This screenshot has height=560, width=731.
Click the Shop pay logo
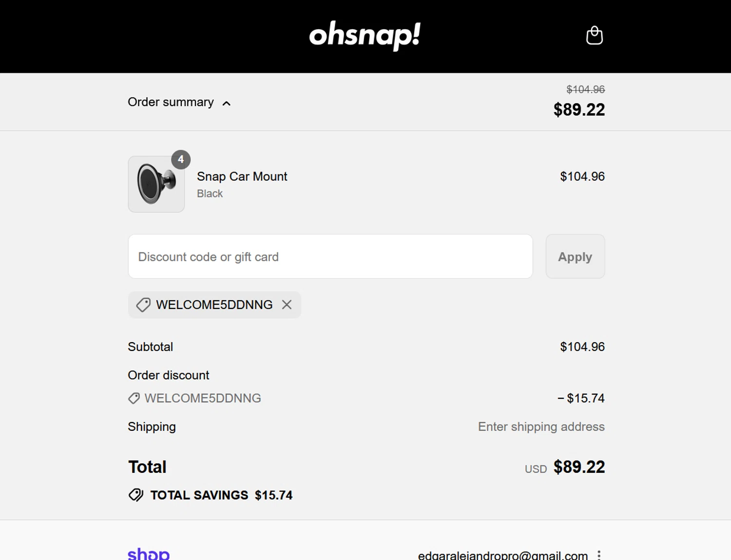(149, 554)
